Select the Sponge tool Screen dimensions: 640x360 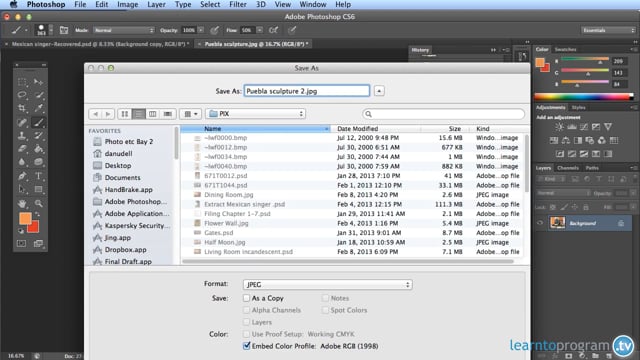pyautogui.click(x=38, y=162)
